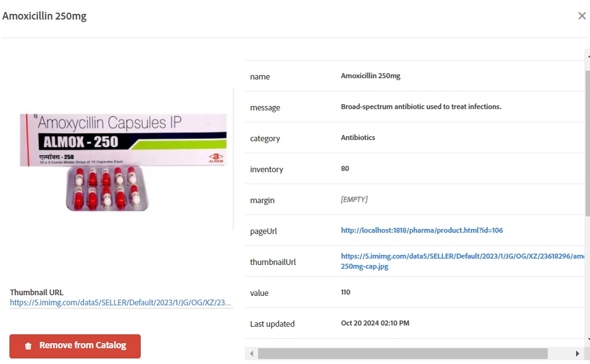590x364 pixels.
Task: Click the horizontal scrollbar right arrow
Action: [577, 353]
